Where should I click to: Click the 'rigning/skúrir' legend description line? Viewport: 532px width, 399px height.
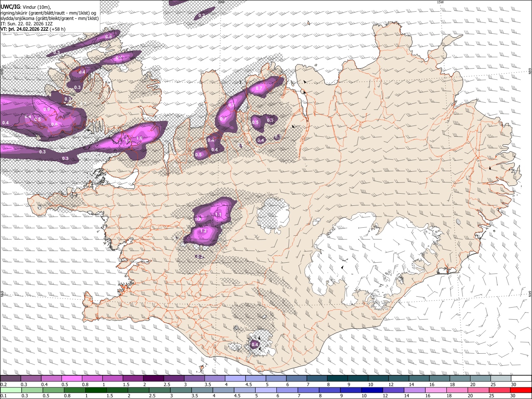click(48, 13)
